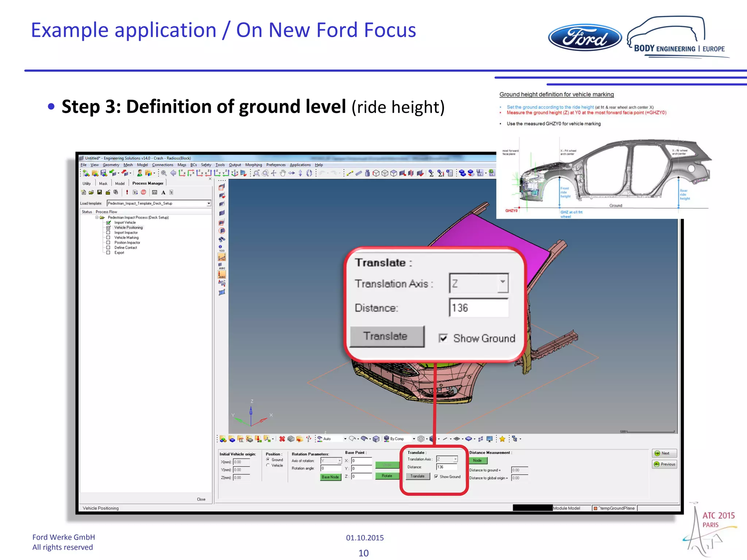Switch to the Model tab
Image resolution: width=747 pixels, height=560 pixels.
point(120,183)
